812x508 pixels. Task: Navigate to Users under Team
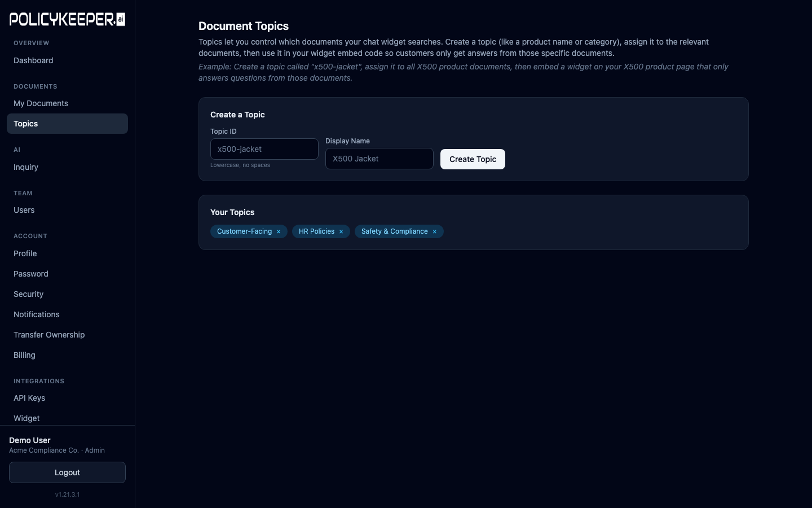tap(24, 210)
